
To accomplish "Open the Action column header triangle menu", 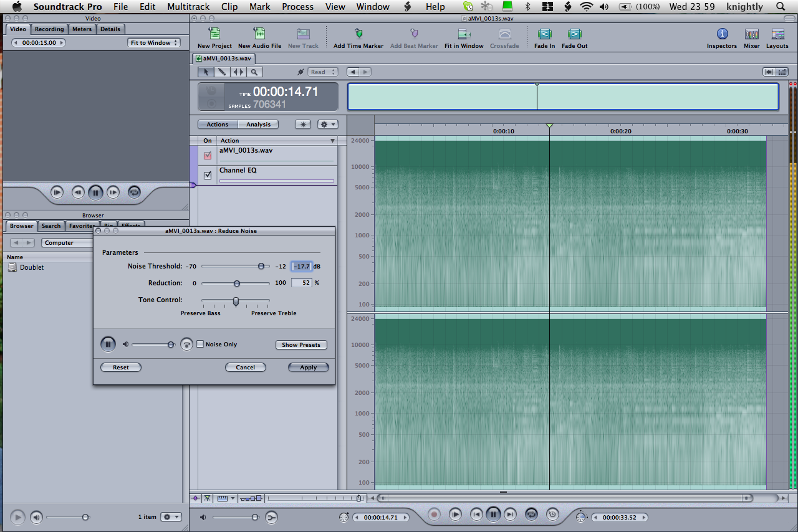I will 332,141.
